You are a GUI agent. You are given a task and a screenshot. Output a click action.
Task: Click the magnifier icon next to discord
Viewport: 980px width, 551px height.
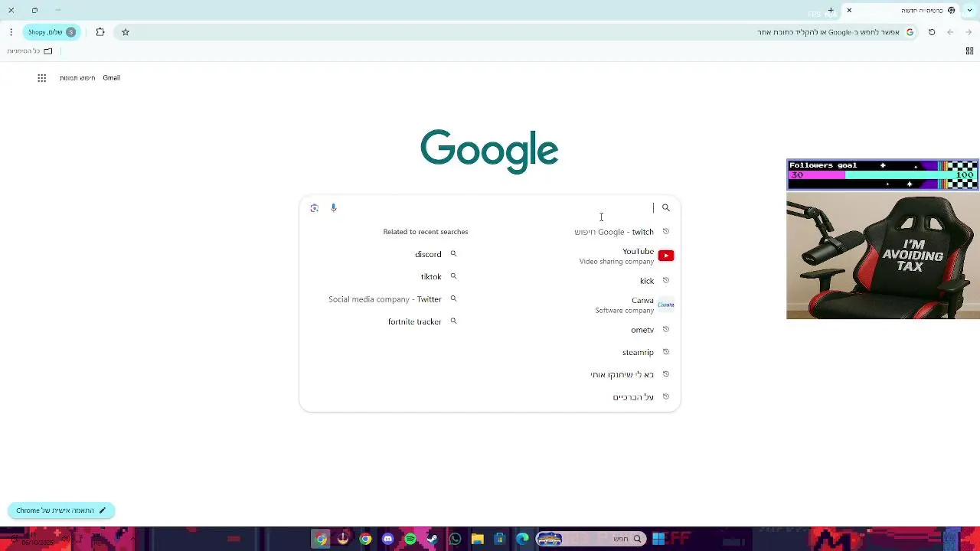(453, 254)
